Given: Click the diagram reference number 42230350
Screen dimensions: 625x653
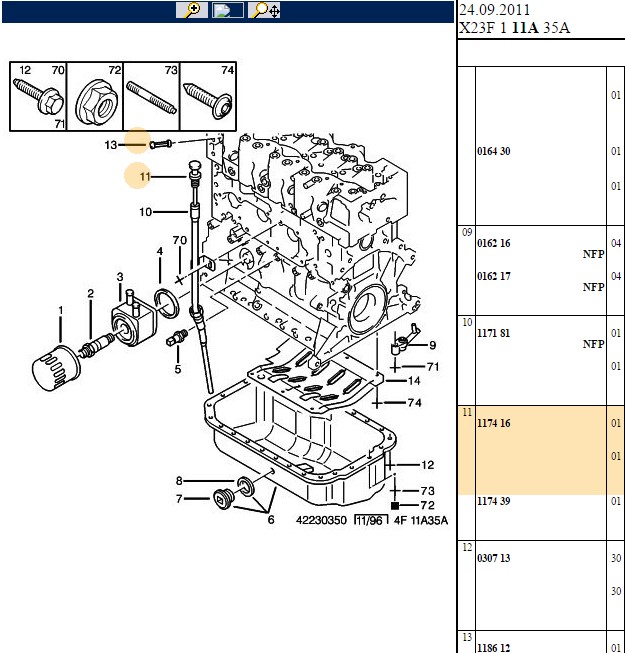Looking at the screenshot, I should click(x=321, y=520).
